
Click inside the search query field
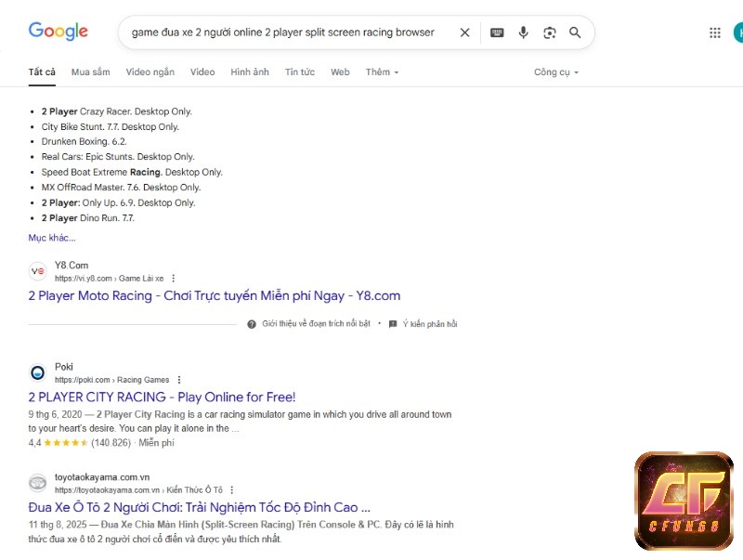click(x=283, y=33)
